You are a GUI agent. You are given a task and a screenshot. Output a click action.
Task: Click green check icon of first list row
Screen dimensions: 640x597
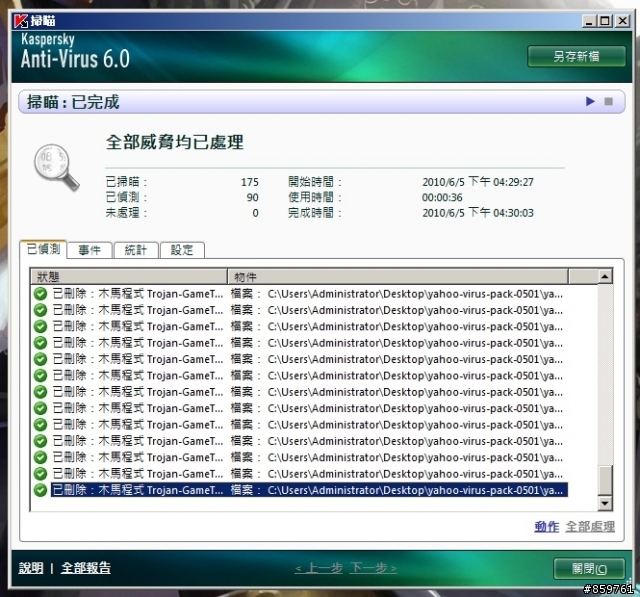pos(40,294)
